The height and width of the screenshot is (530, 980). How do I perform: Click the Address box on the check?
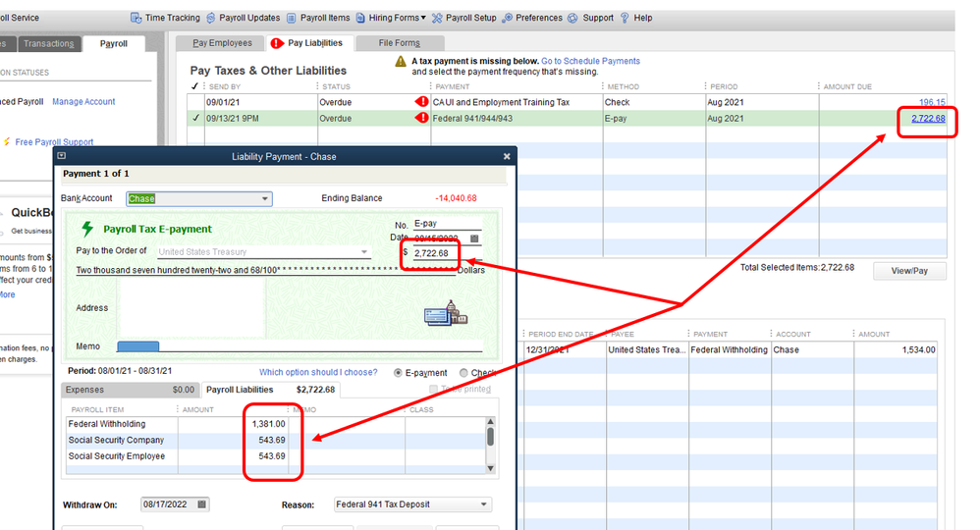point(191,307)
